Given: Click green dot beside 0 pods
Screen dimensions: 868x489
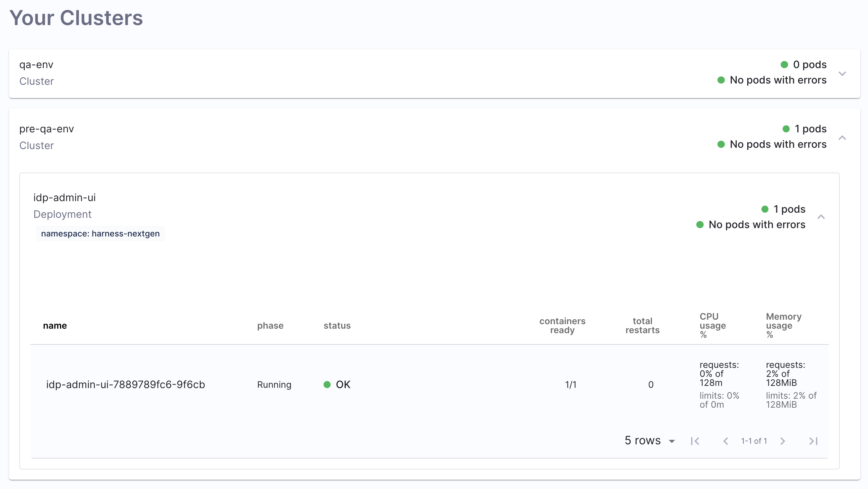Looking at the screenshot, I should (784, 64).
